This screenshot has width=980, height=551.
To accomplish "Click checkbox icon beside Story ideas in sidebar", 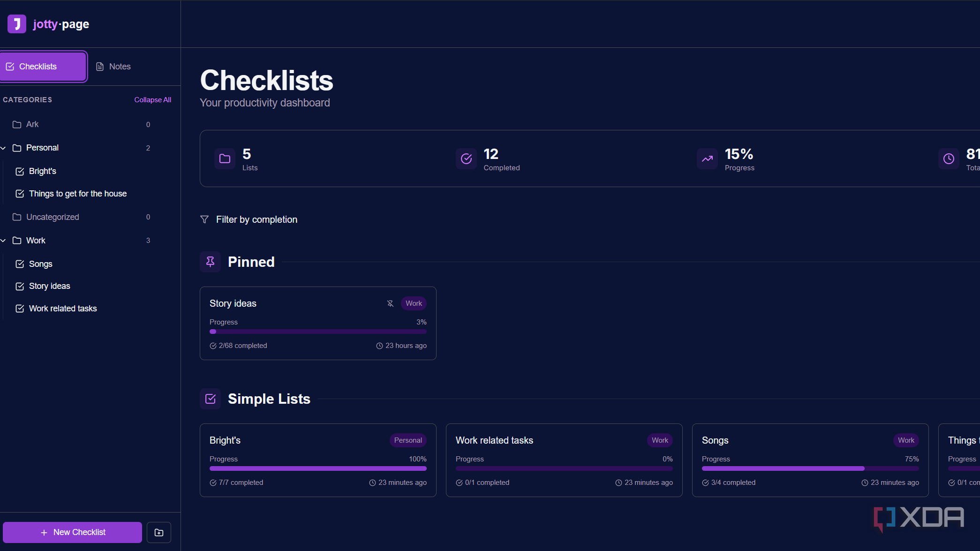I will [20, 287].
